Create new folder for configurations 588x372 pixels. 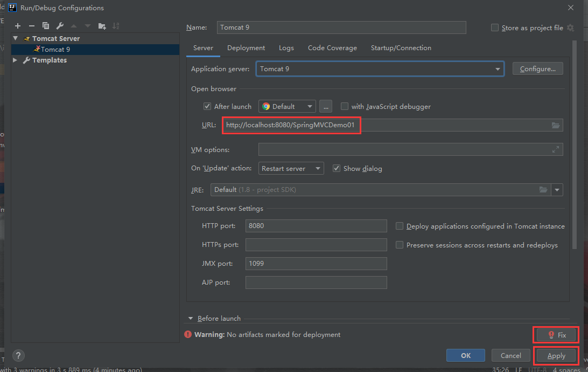[x=102, y=26]
